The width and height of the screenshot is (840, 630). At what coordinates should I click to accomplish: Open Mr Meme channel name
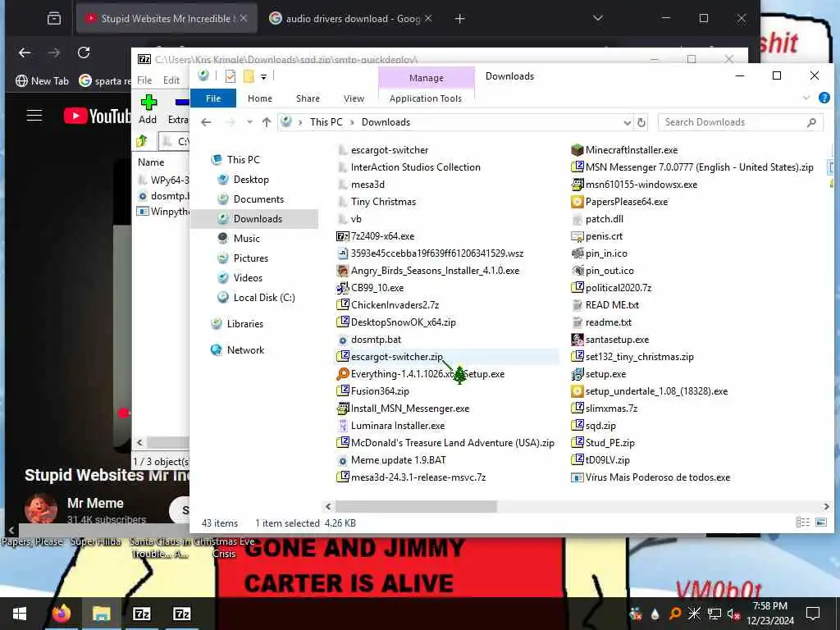[95, 503]
